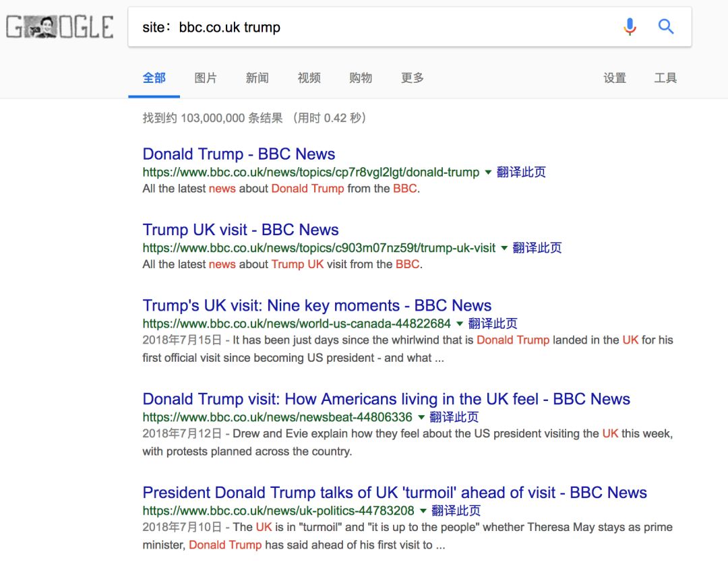Click the newsbeat-44806336 URL text
The width and height of the screenshot is (728, 564).
pos(277,417)
